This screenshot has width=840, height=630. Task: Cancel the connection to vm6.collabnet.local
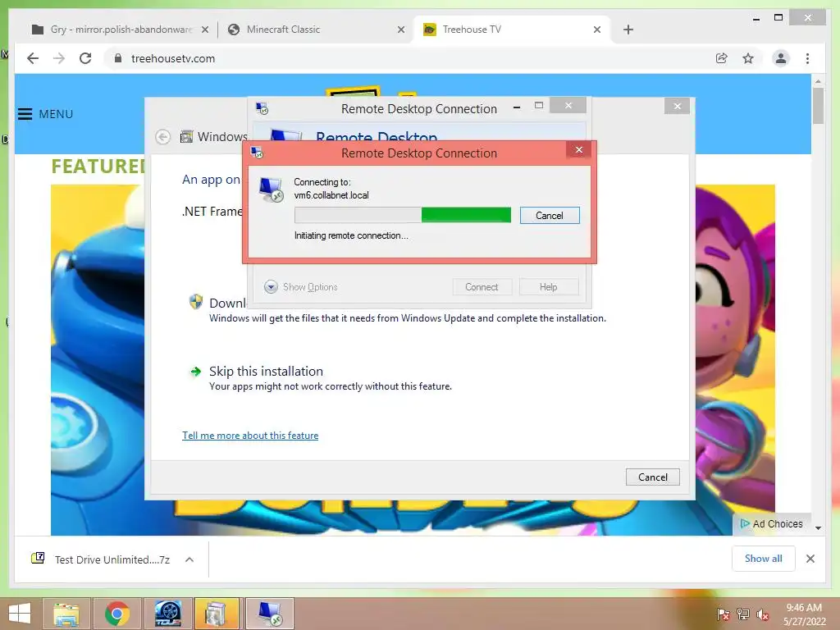550,216
